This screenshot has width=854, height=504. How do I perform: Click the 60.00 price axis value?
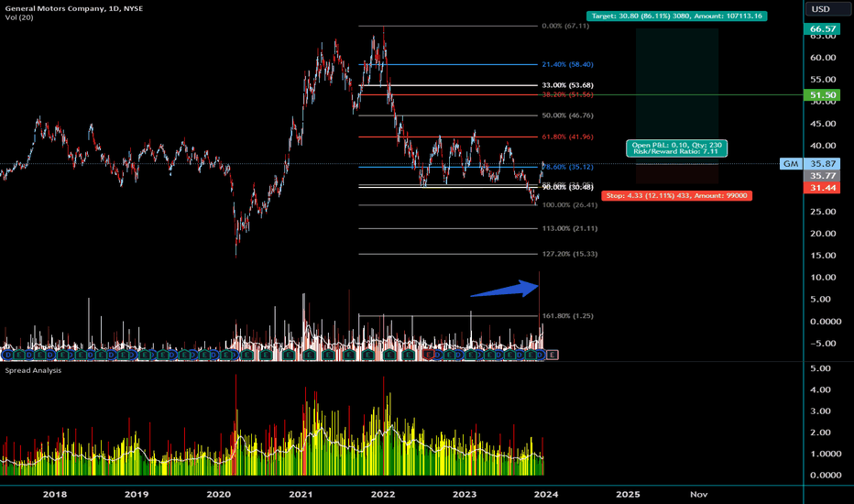pyautogui.click(x=823, y=58)
